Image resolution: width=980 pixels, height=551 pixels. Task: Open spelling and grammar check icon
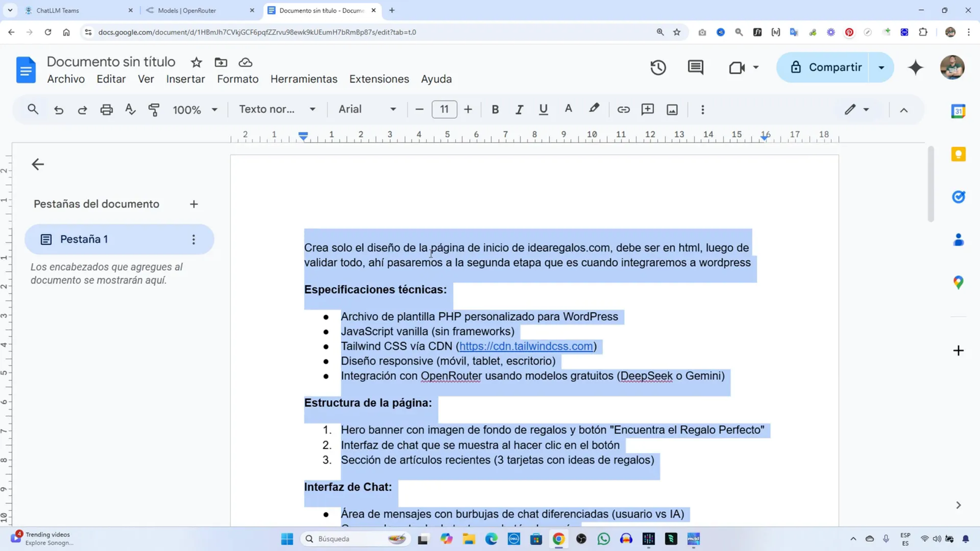tap(130, 110)
